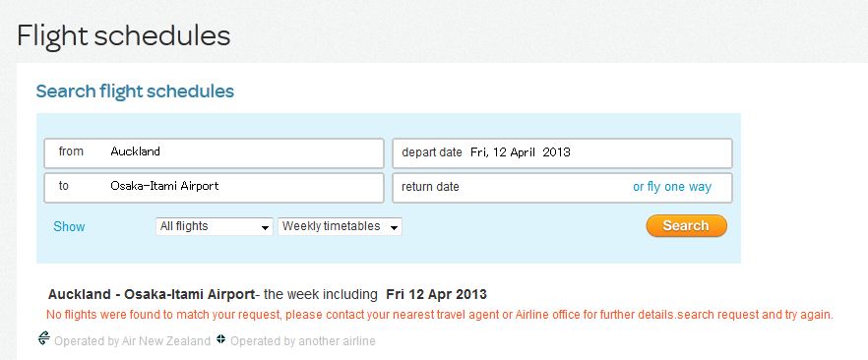Click the Show link
The image size is (868, 360).
pos(69,227)
